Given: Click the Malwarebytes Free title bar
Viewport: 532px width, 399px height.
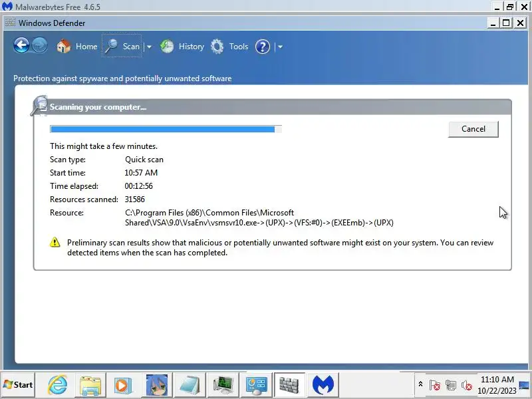Looking at the screenshot, I should point(247,7).
